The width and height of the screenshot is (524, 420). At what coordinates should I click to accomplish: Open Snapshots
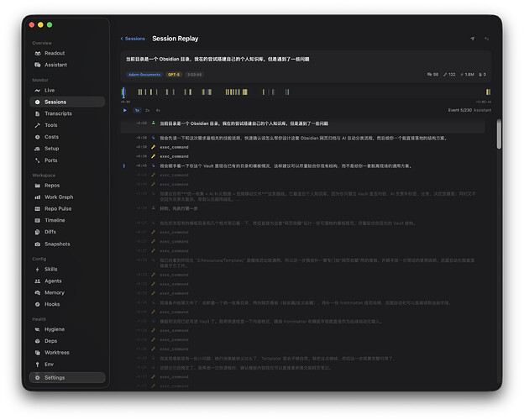(67, 244)
